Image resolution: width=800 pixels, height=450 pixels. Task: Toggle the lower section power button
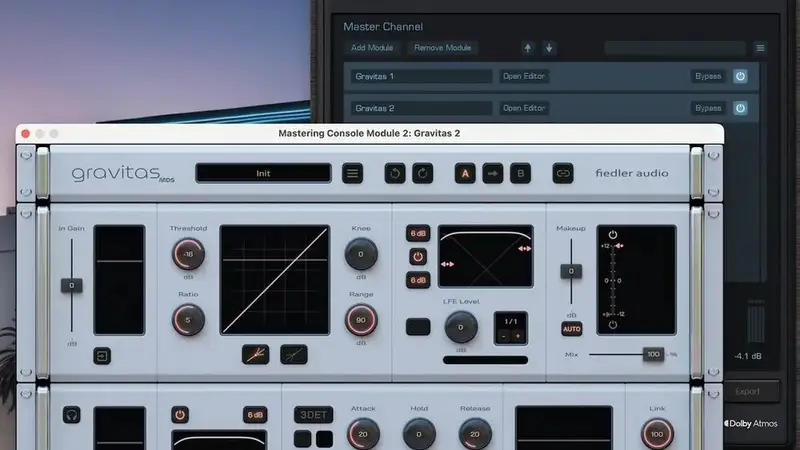tap(180, 415)
